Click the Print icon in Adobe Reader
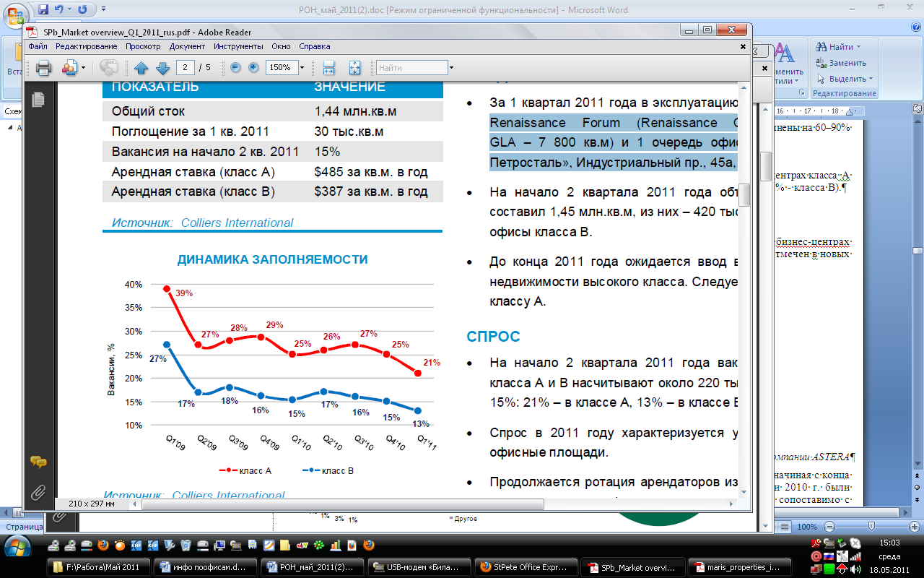The height and width of the screenshot is (578, 924). coord(43,67)
